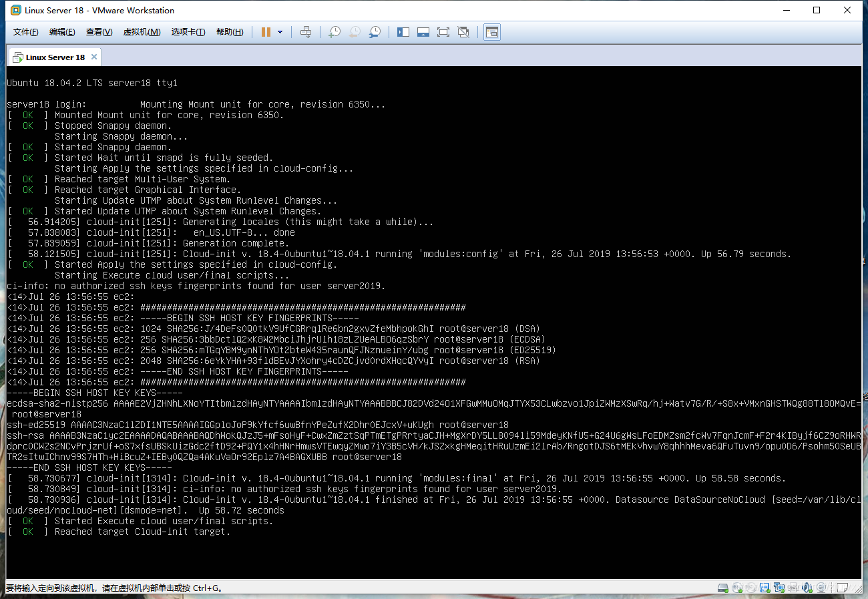Click the first CD/DVD drive status icon
The image size is (868, 599).
pyautogui.click(x=736, y=588)
